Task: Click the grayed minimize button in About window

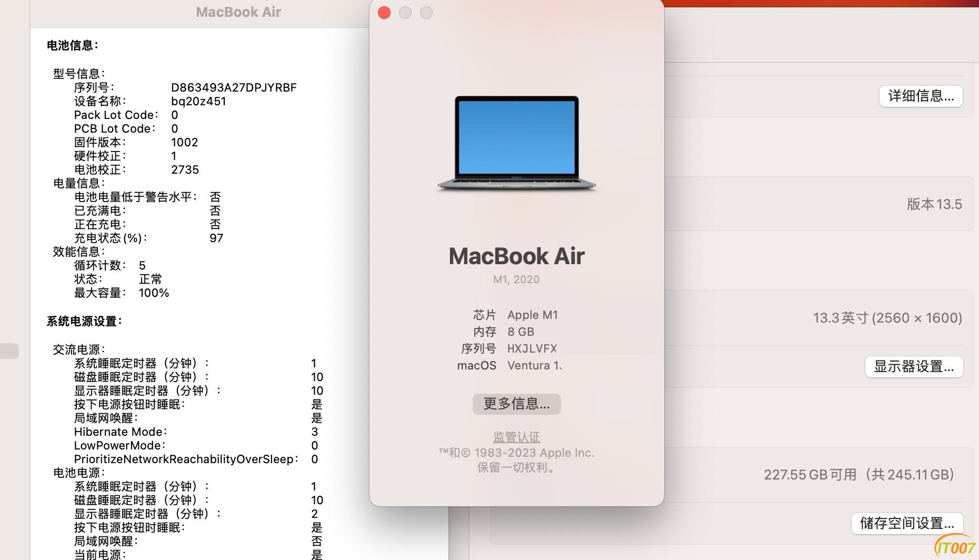Action: tap(405, 13)
